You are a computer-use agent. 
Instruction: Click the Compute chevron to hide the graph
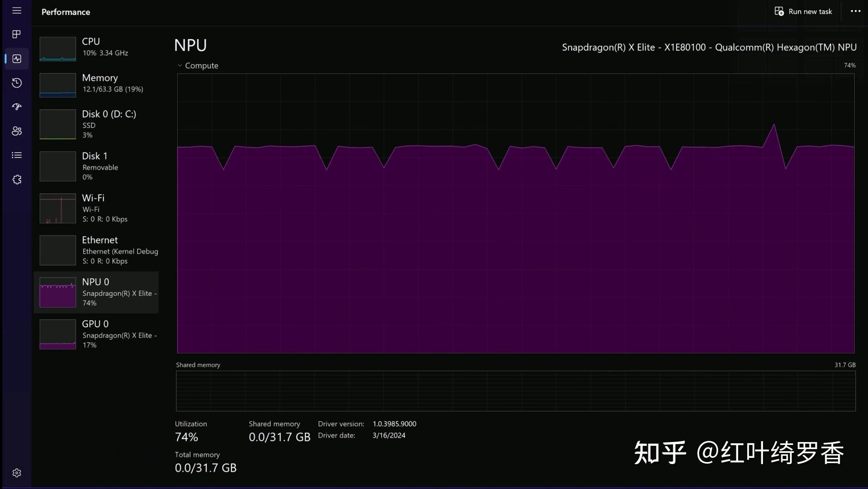coord(180,65)
